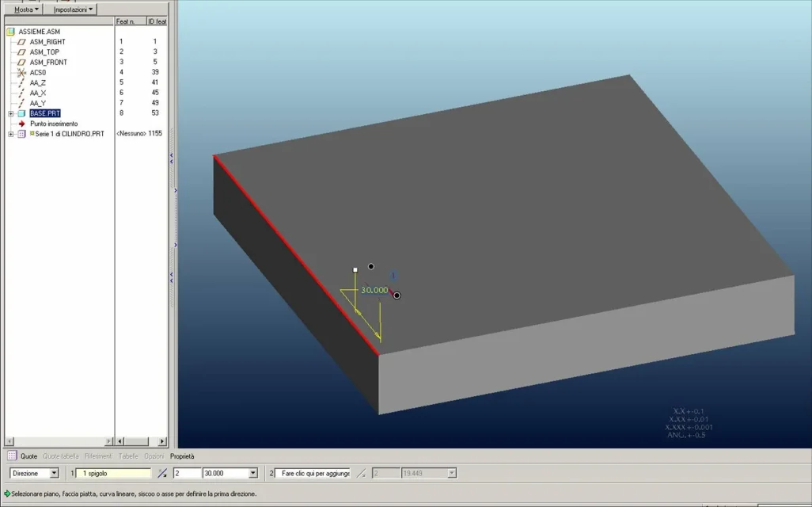Click the '53' ID feat cell for BASE.PRT
Image resolution: width=812 pixels, height=507 pixels.
pyautogui.click(x=155, y=113)
